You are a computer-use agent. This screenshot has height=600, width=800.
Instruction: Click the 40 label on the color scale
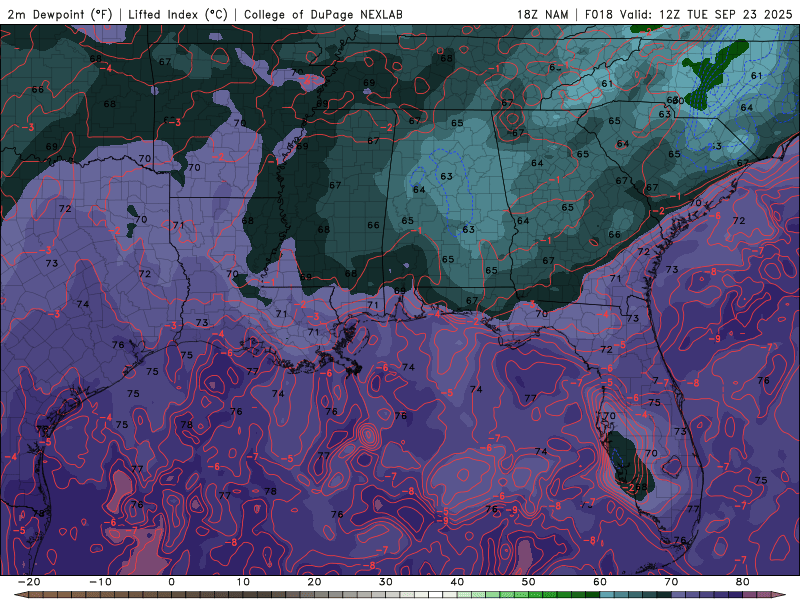click(x=457, y=582)
